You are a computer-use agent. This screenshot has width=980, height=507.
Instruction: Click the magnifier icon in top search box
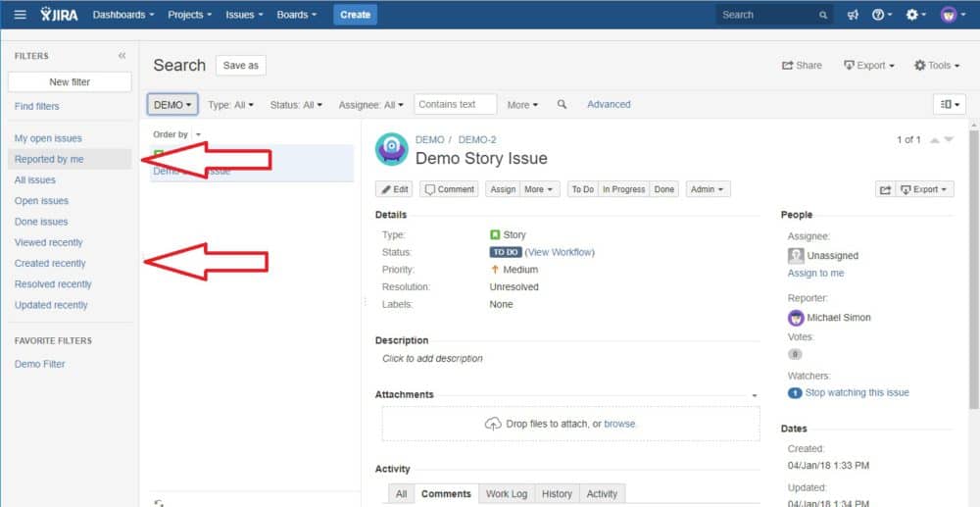824,15
